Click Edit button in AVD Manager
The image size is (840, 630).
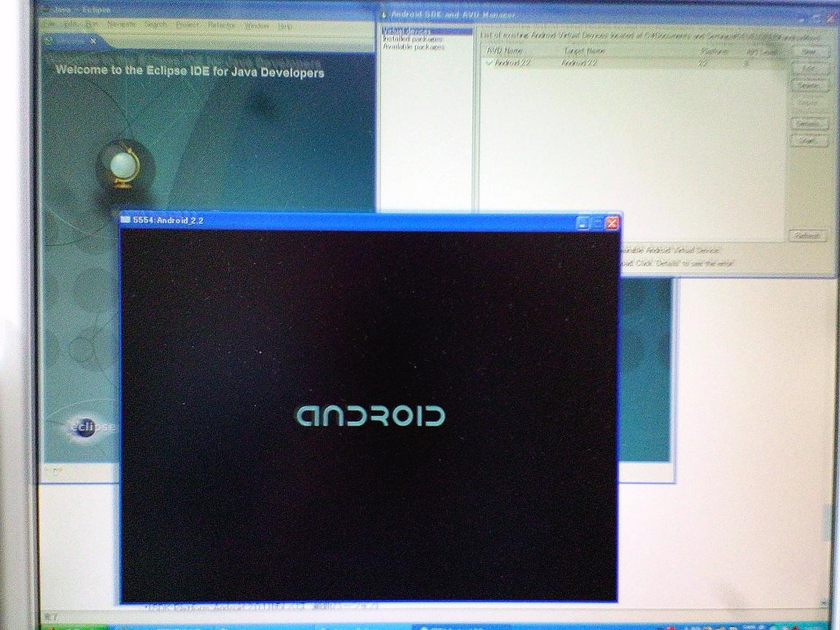pyautogui.click(x=809, y=69)
